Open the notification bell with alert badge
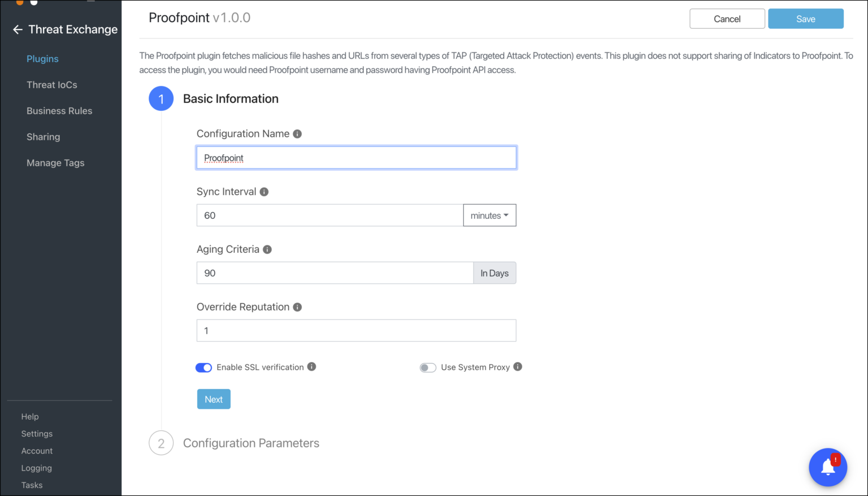Image resolution: width=868 pixels, height=496 pixels. 828,467
